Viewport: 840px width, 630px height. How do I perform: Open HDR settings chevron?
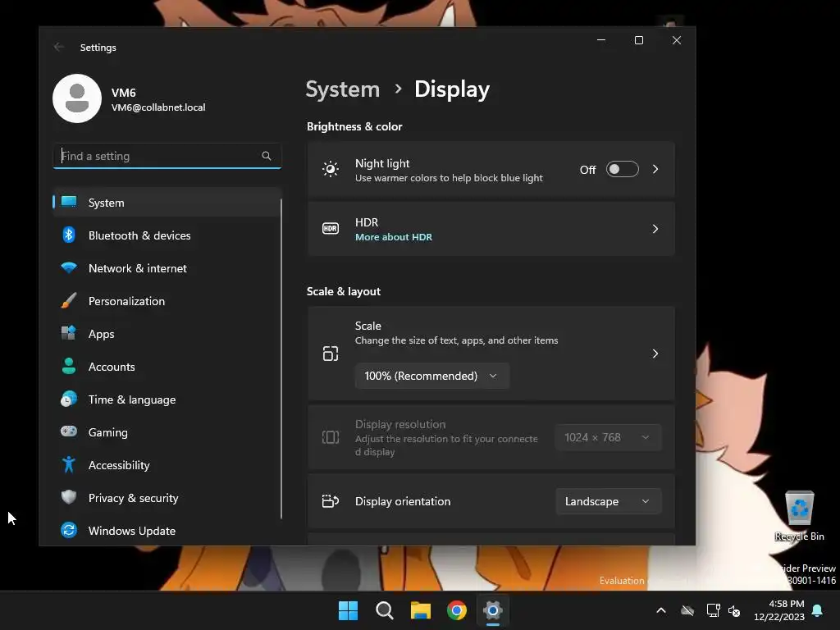click(655, 229)
